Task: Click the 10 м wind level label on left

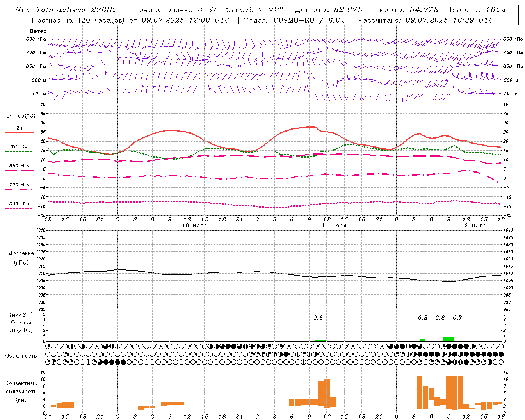Action: (x=39, y=94)
